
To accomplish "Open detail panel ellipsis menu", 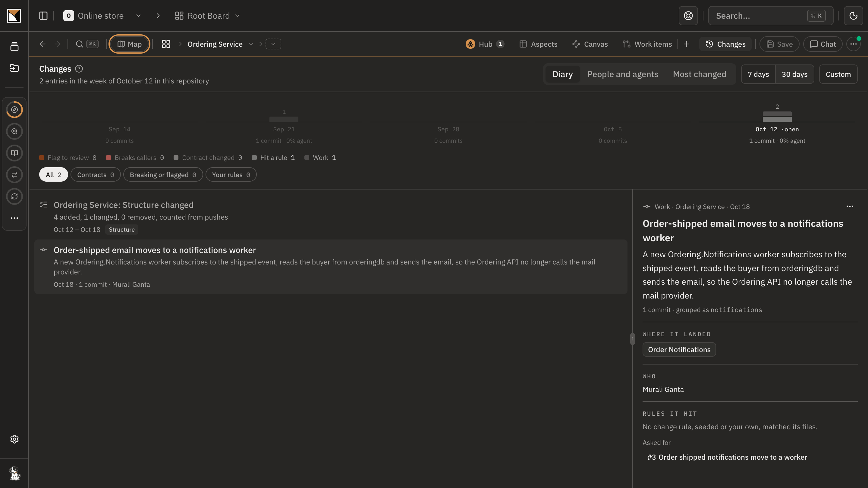I will click(x=850, y=206).
